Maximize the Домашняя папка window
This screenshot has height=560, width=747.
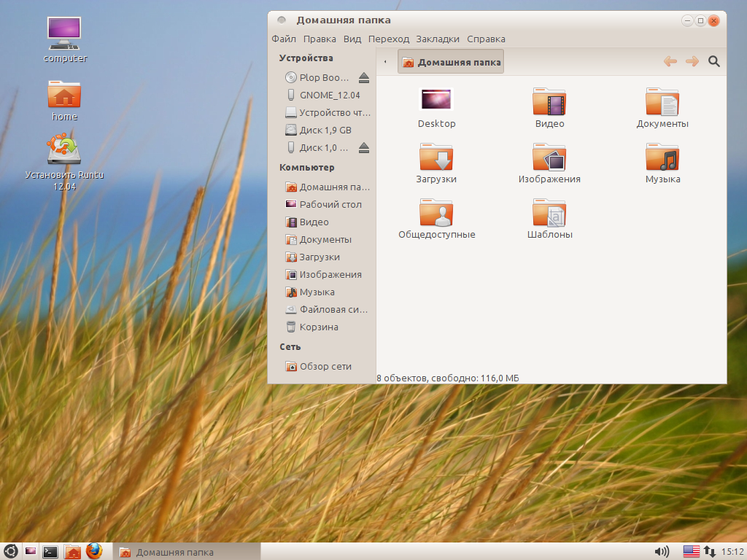[x=700, y=20]
